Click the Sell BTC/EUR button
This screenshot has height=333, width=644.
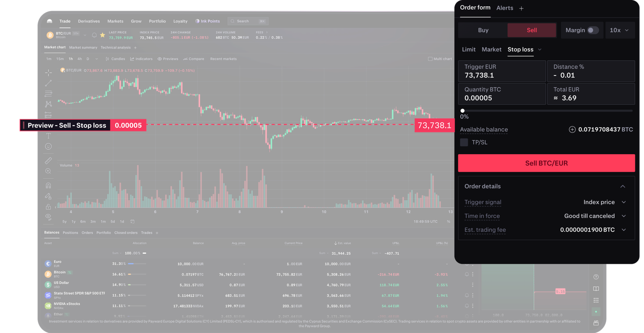click(x=546, y=163)
